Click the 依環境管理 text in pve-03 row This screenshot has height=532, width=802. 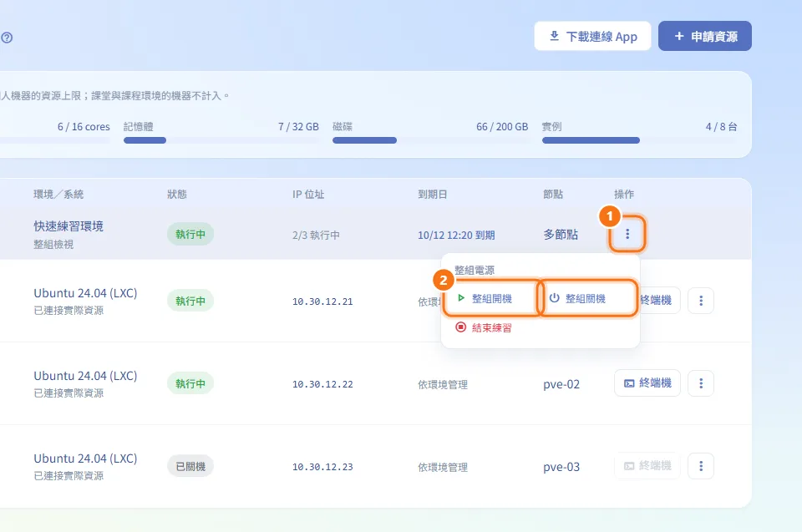pyautogui.click(x=443, y=468)
